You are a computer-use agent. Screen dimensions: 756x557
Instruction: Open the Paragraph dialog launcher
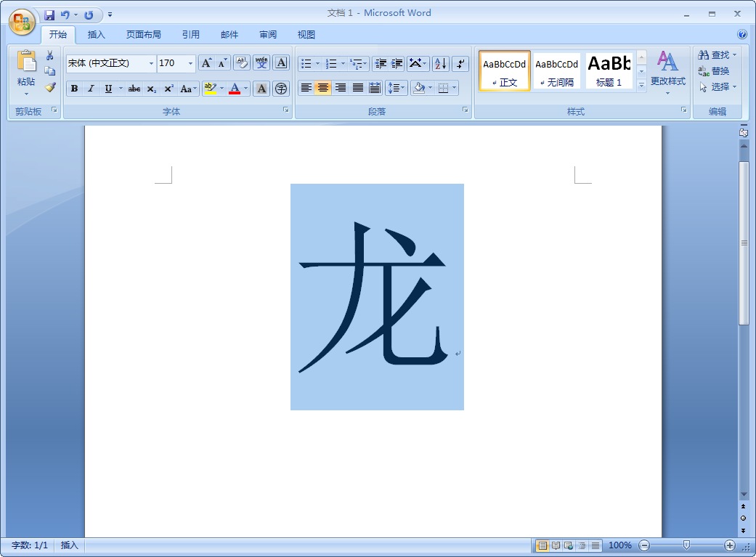coord(466,110)
